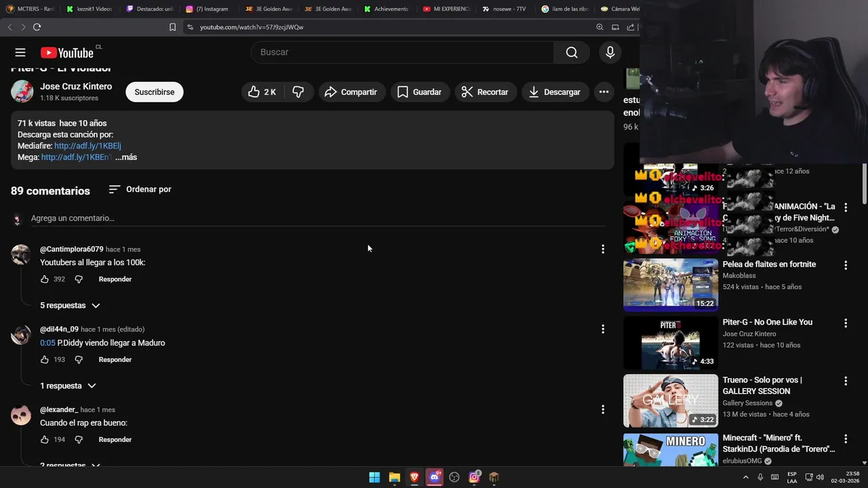
Task: Switch to the MI EXPERIENCIA YouTube tab
Action: (x=446, y=9)
